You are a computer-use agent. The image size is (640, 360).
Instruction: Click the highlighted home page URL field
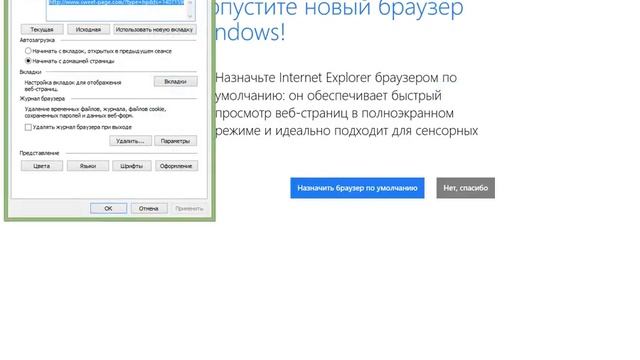[116, 9]
